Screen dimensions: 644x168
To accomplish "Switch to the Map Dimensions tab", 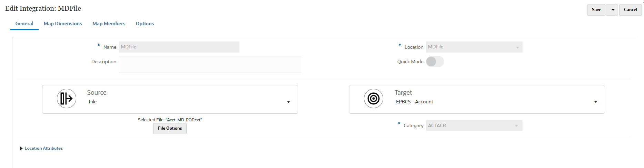I will coord(63,24).
